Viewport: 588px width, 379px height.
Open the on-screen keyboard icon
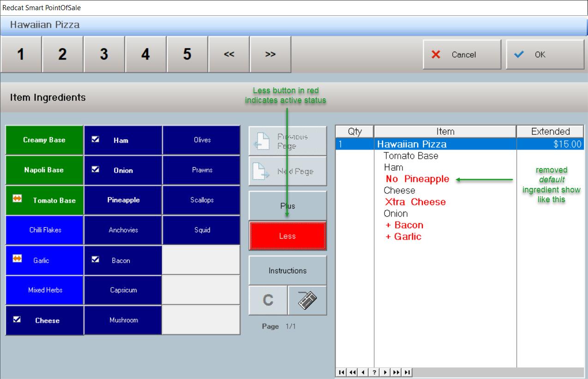pyautogui.click(x=307, y=301)
